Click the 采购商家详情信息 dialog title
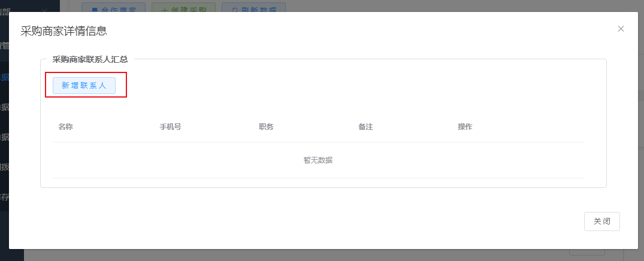The height and width of the screenshot is (261, 644). click(64, 31)
